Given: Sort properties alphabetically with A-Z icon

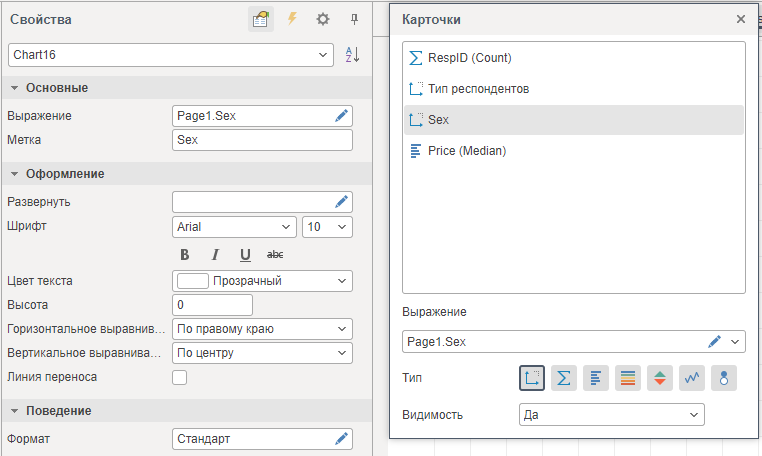Looking at the screenshot, I should point(352,55).
